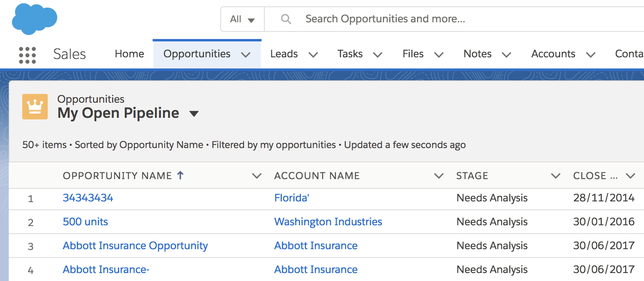Open the Florida' account link

pyautogui.click(x=292, y=198)
